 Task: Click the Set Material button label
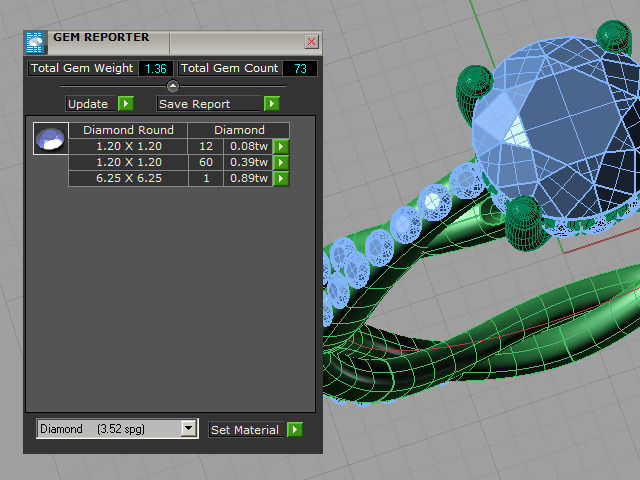245,430
